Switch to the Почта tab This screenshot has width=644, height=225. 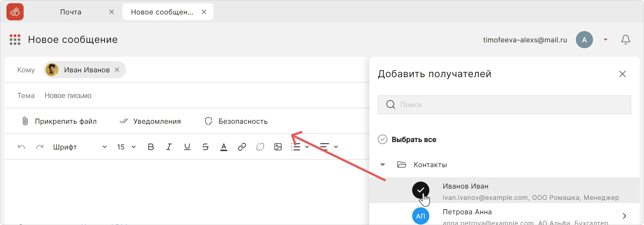point(71,12)
